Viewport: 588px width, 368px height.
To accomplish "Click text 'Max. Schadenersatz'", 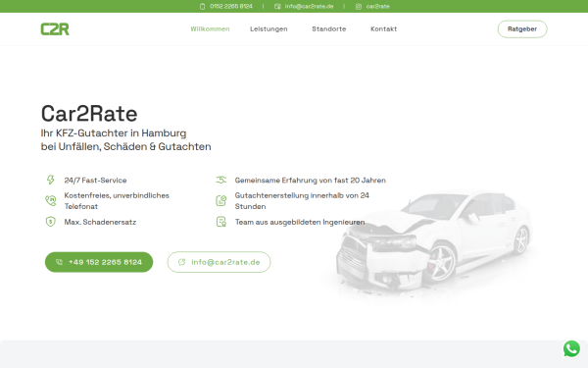I will [x=100, y=222].
